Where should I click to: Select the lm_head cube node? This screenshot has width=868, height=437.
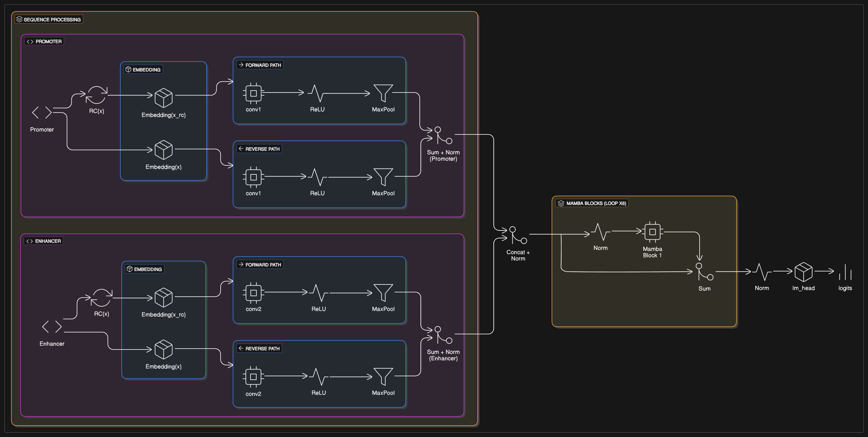pos(803,272)
